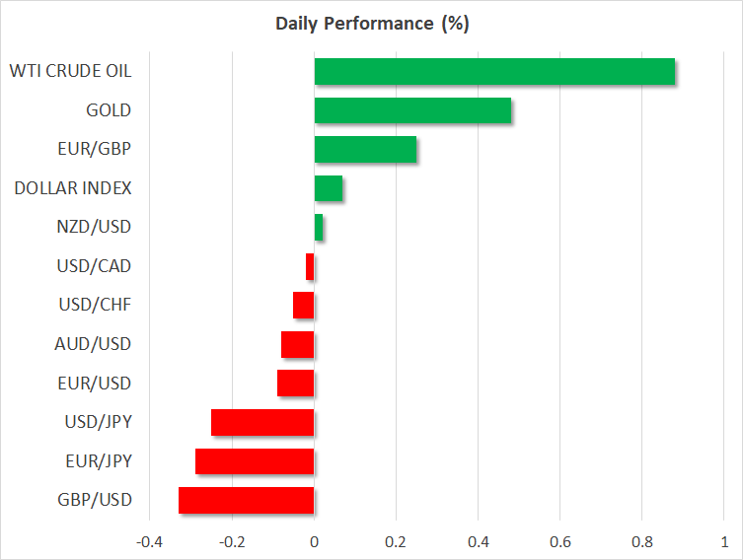Select the 0.8 axis tick label
Screen dimensions: 743x560
click(641, 541)
